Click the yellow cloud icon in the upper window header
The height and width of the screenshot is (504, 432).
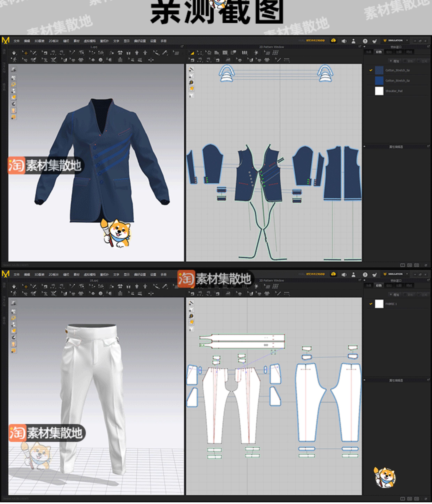point(333,41)
